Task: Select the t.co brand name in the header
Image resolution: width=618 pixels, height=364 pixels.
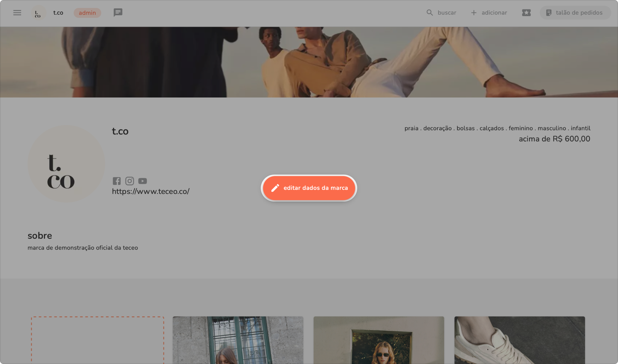Action: coord(58,13)
